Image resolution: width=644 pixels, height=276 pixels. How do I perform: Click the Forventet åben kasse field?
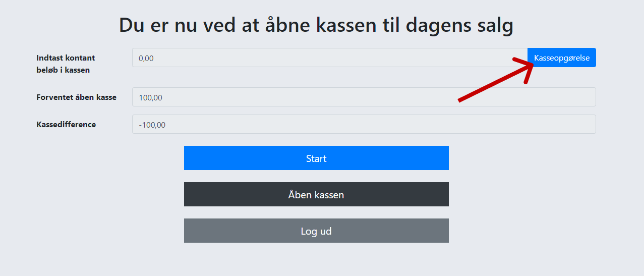coord(364,97)
